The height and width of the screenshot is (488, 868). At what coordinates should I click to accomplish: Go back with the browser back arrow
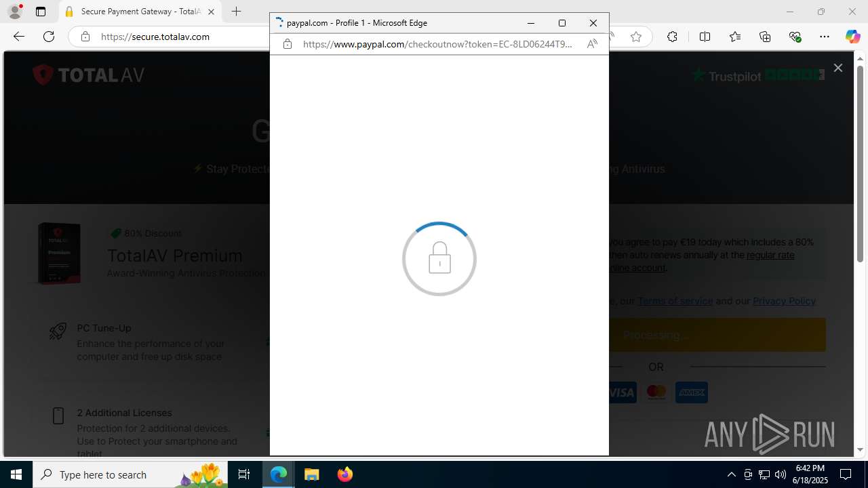coord(19,37)
